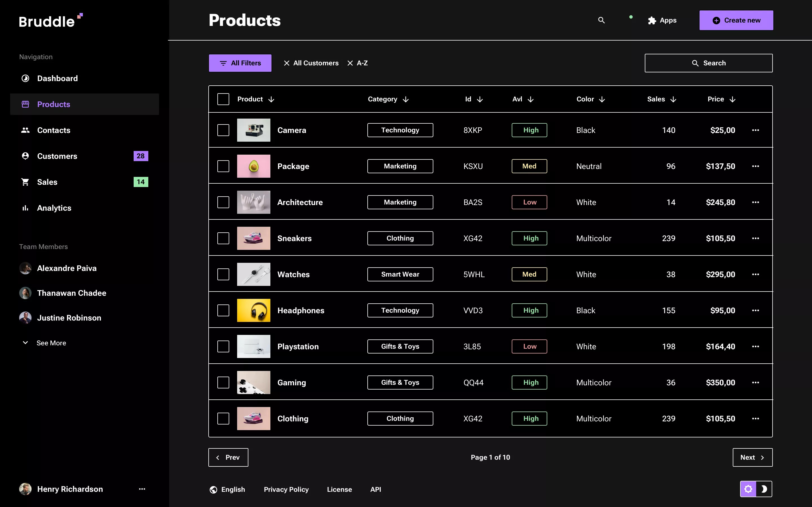
Task: Check the Camera row checkbox
Action: coord(223,130)
